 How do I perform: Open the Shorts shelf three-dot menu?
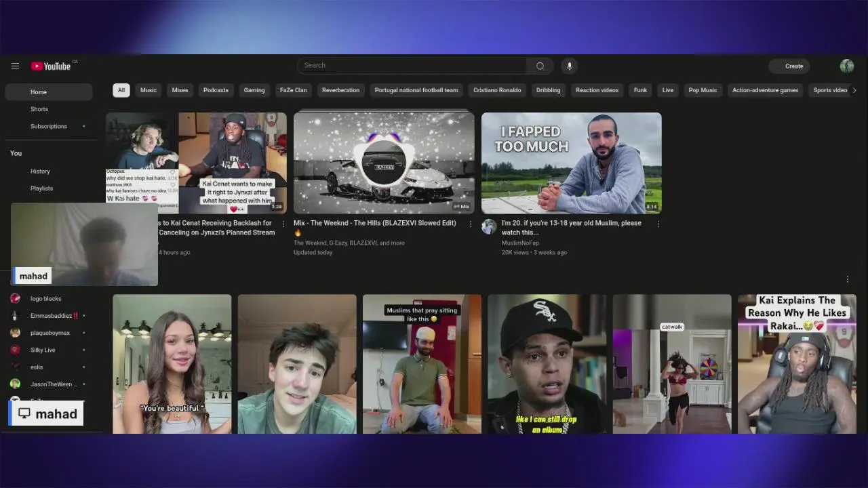[x=847, y=279]
